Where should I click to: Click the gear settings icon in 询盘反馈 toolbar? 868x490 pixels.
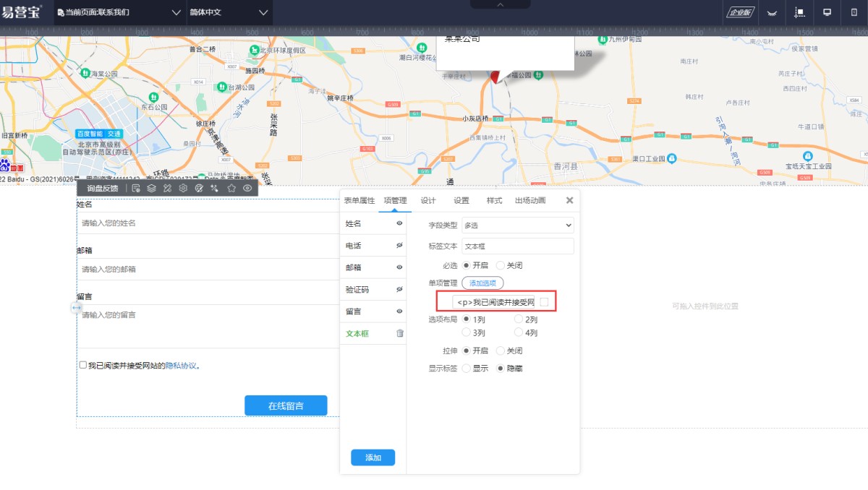point(183,188)
